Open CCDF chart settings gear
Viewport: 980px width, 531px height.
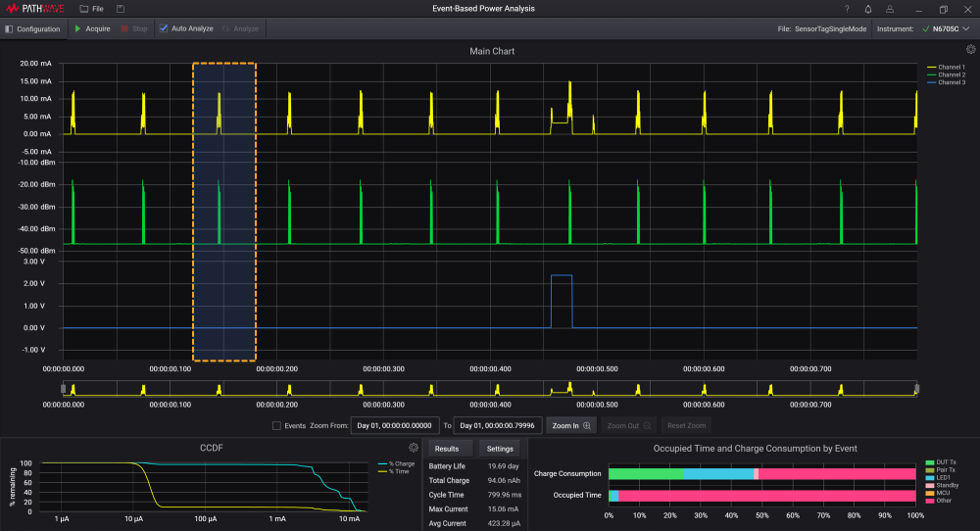[414, 448]
